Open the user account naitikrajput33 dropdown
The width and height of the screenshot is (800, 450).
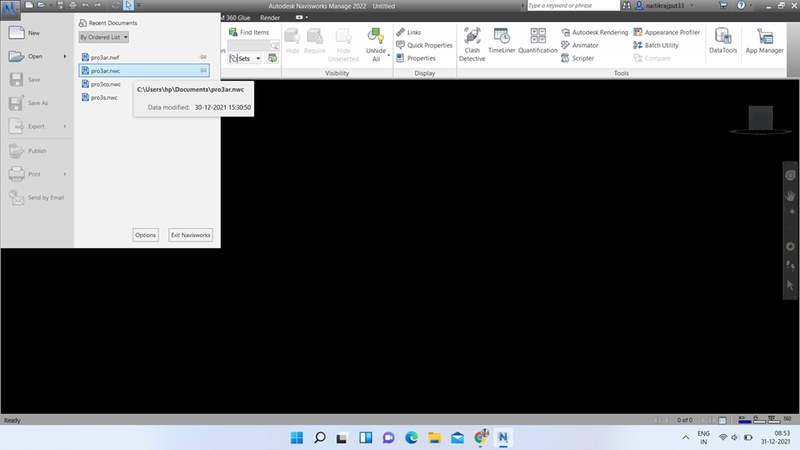tap(692, 5)
